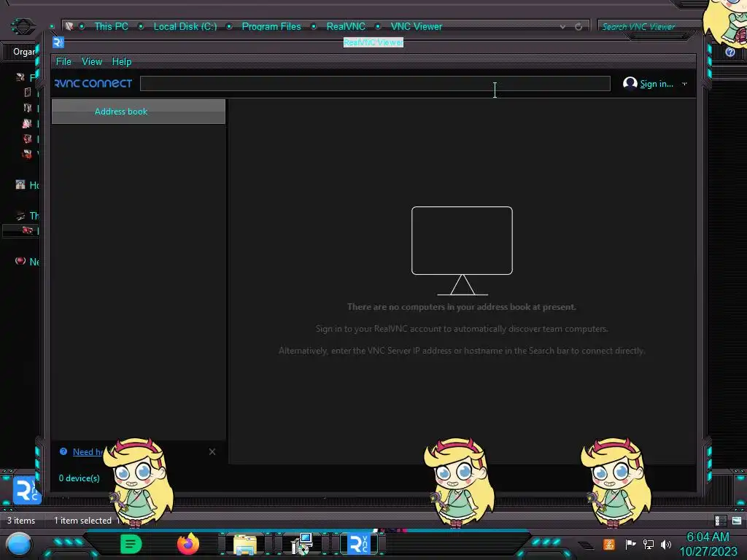Click the large monitor placeholder icon
The image size is (747, 560).
462,251
